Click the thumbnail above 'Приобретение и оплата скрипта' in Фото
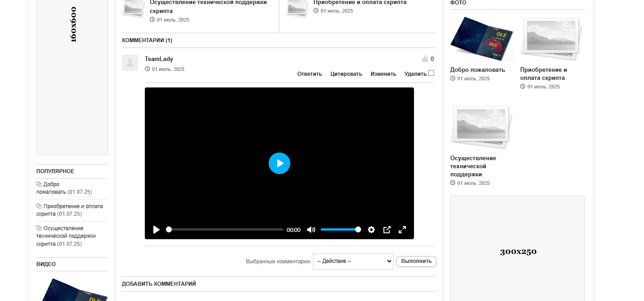The height and width of the screenshot is (301, 644). pyautogui.click(x=552, y=39)
